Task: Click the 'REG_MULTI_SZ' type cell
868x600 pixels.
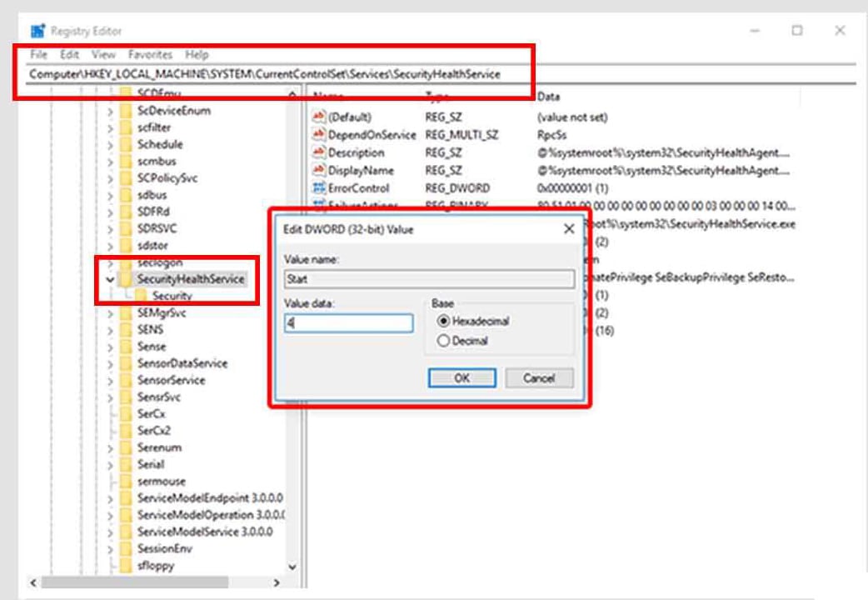Action: pos(461,135)
